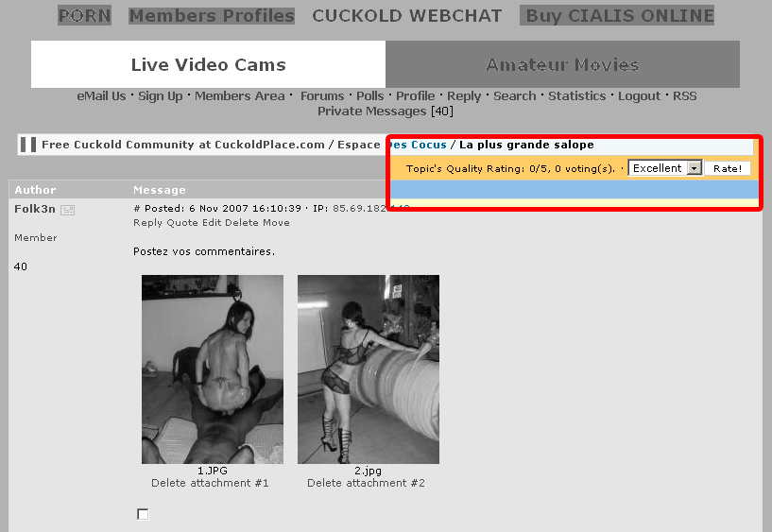The image size is (772, 532).
Task: Tick the checkbox below the attachments
Action: tap(143, 514)
